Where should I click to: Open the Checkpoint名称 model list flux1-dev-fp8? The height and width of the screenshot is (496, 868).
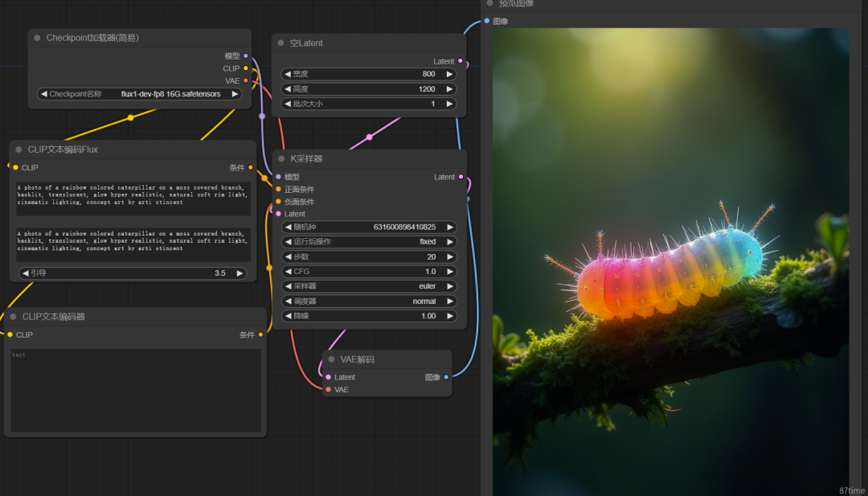tap(140, 94)
